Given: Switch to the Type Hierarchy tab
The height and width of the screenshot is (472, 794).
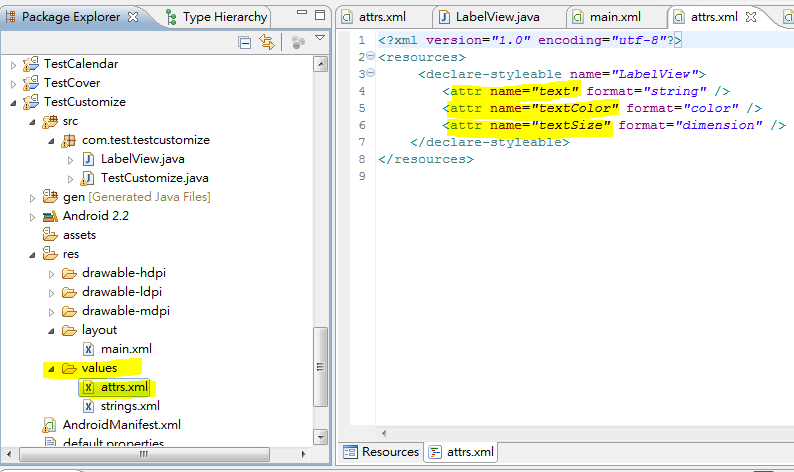Looking at the screenshot, I should tap(218, 17).
